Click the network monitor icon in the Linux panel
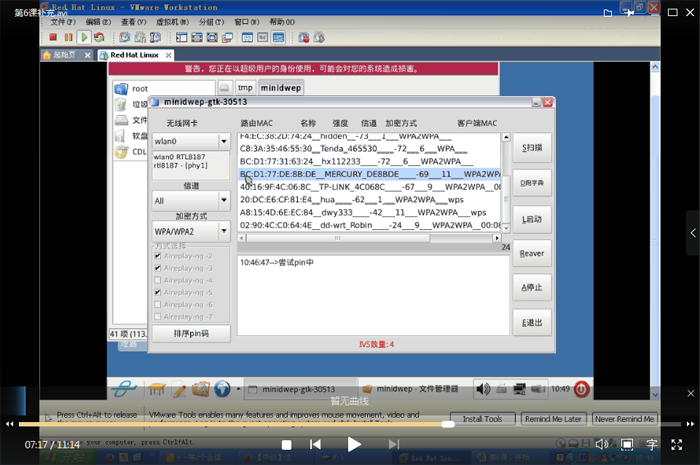The height and width of the screenshot is (465, 700). click(519, 389)
